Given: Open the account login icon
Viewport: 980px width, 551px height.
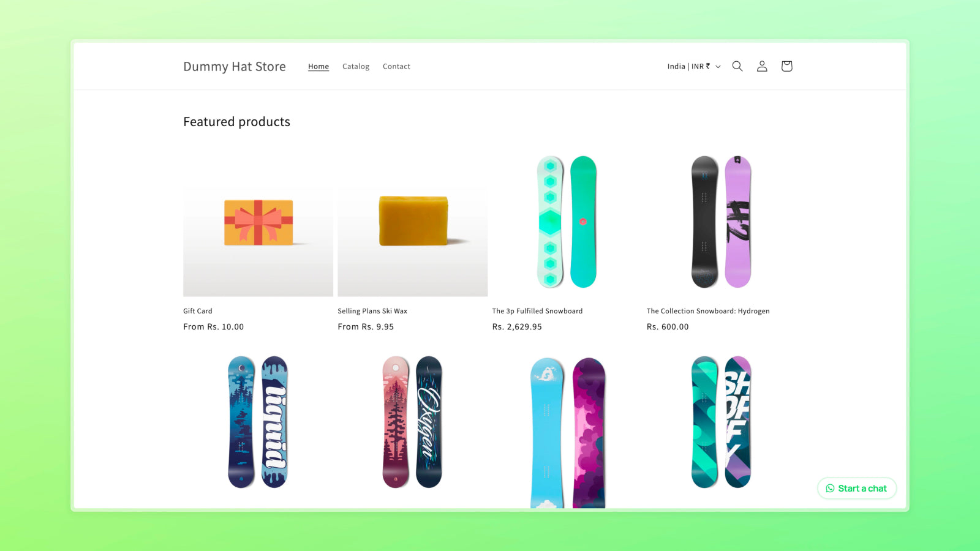Looking at the screenshot, I should coord(762,66).
